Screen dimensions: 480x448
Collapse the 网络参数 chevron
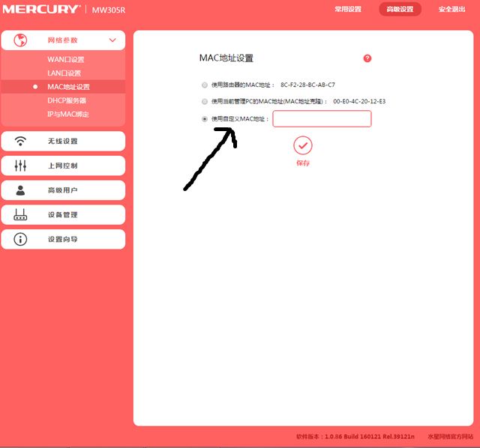[112, 40]
